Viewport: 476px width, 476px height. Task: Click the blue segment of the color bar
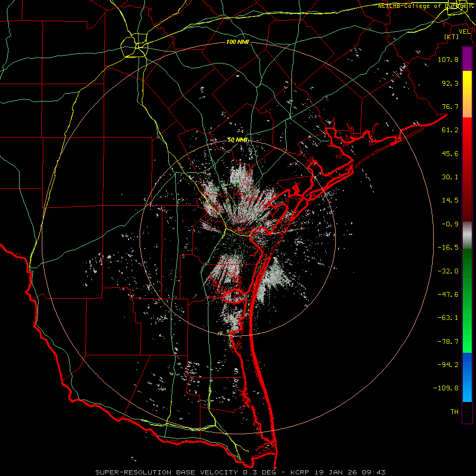(x=467, y=377)
